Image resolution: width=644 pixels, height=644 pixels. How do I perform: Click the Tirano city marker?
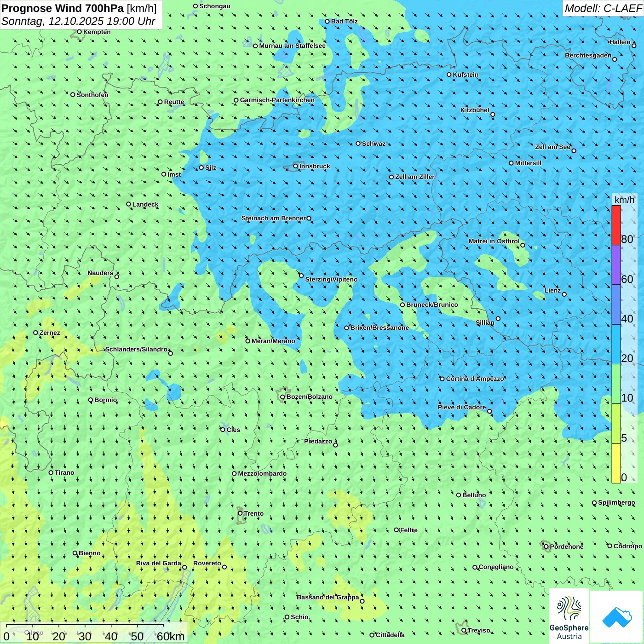click(51, 472)
